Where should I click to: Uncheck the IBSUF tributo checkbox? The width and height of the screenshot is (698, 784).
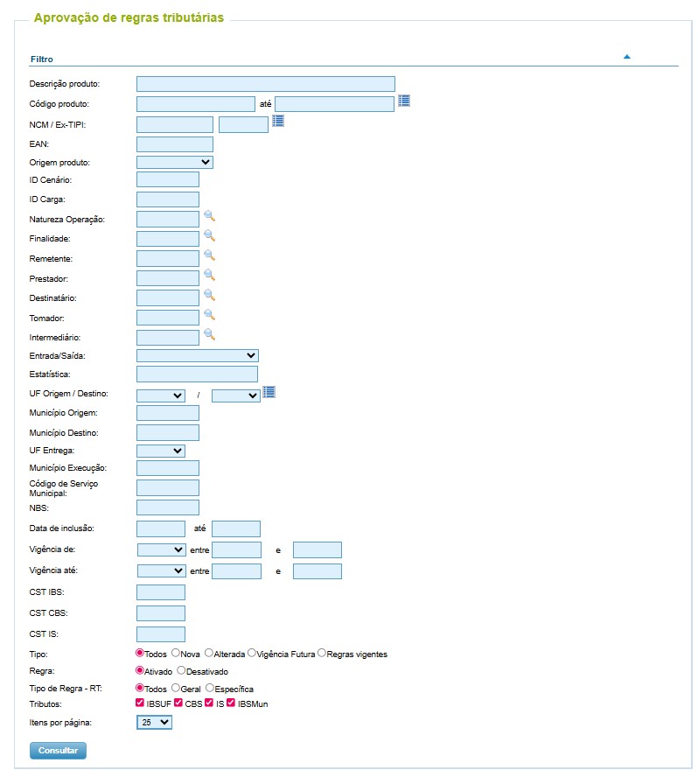click(x=140, y=703)
